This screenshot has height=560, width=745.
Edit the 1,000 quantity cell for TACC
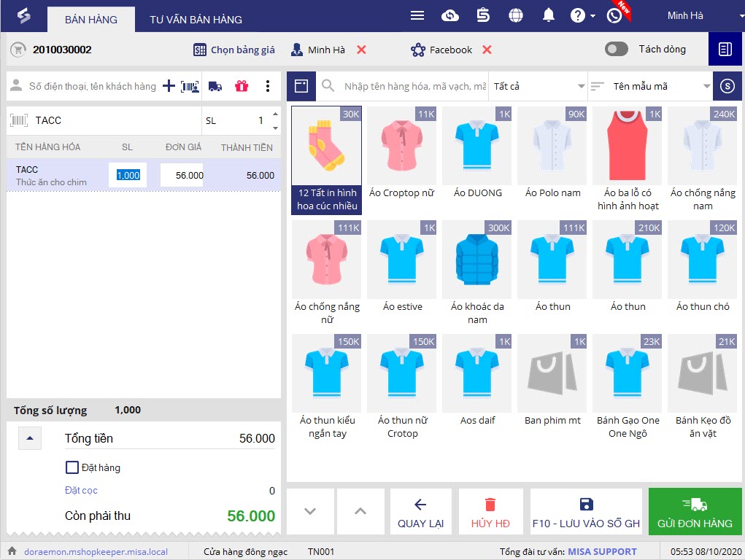pyautogui.click(x=128, y=175)
